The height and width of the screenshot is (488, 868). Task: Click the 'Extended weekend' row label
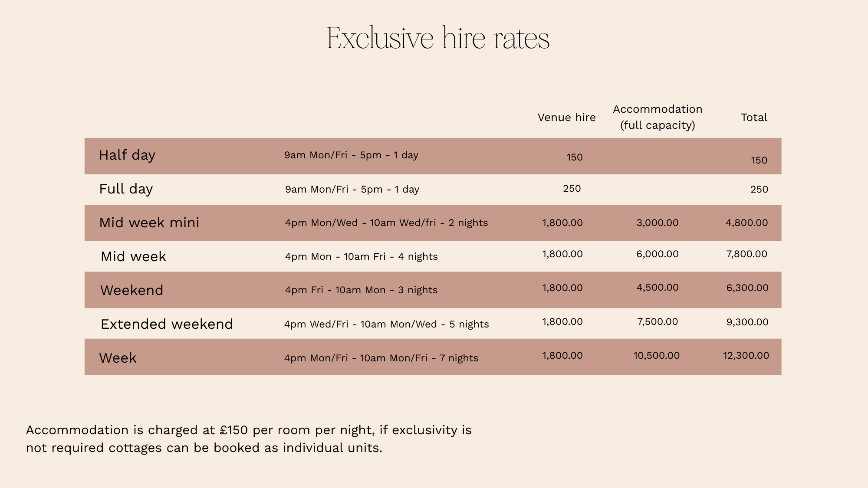pyautogui.click(x=167, y=324)
